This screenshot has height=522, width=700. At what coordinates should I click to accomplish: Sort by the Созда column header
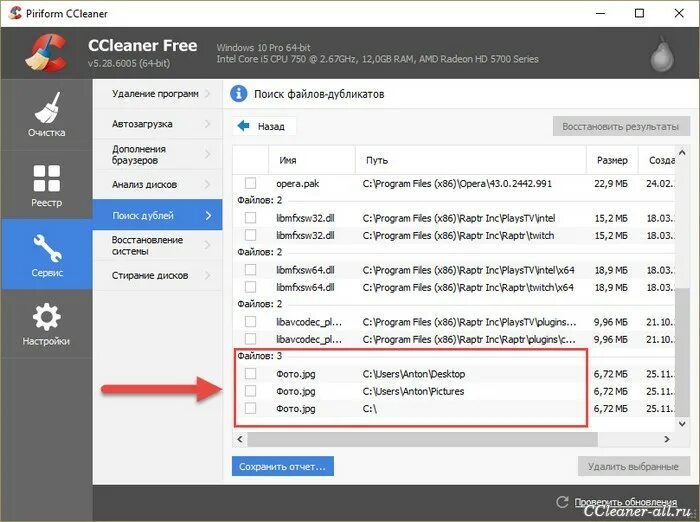(656, 160)
